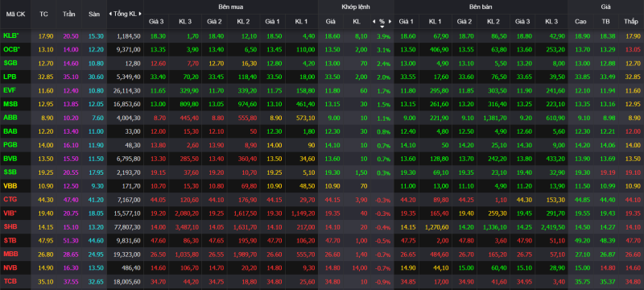Image resolution: width=644 pixels, height=290 pixels.
Task: Open the SHB stock symbol
Action: tap(10, 226)
